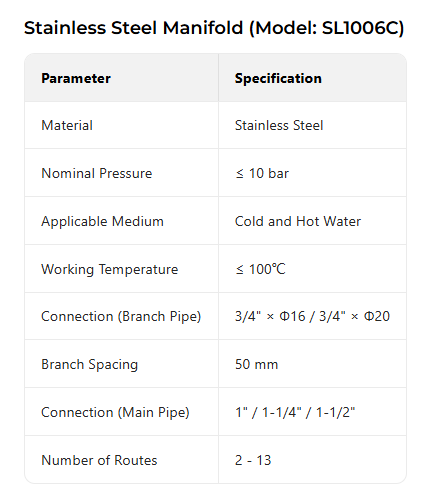
Task: Select the Connection (Branch Pipe) label
Action: [x=121, y=316]
